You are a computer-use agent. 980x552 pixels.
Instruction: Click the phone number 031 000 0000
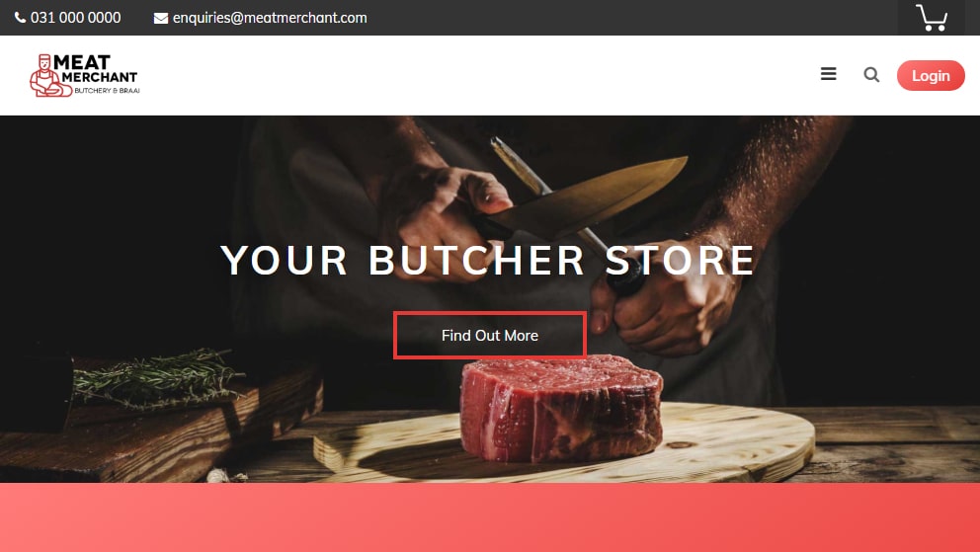76,18
